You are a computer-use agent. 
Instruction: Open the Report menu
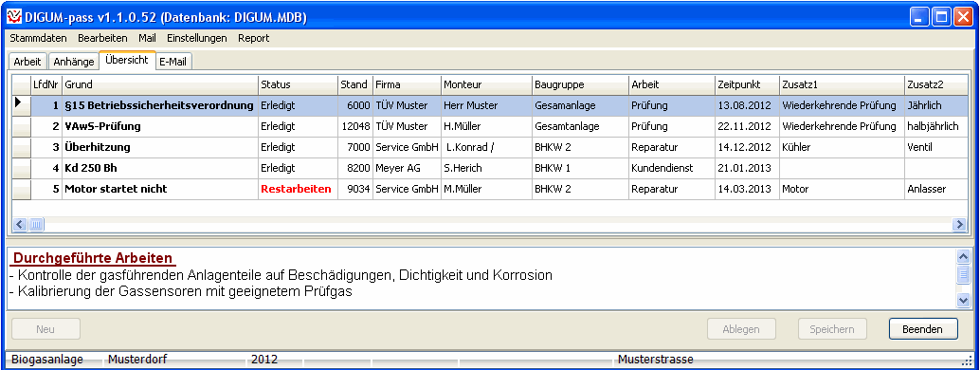tap(254, 38)
